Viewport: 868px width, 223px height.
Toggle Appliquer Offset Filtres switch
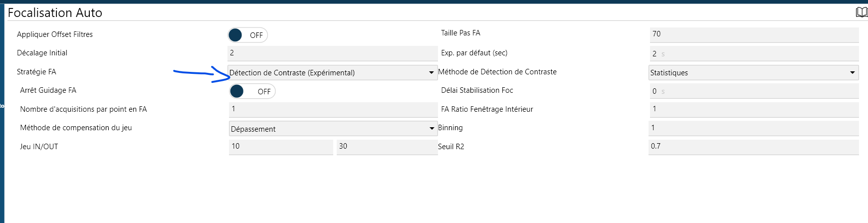coord(247,35)
